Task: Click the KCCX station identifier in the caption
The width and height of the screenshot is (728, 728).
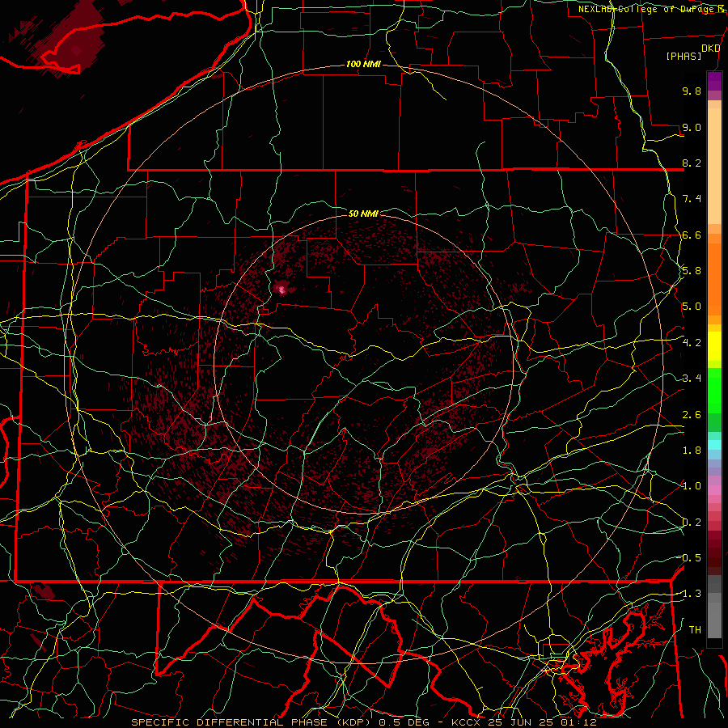Action: tap(466, 722)
